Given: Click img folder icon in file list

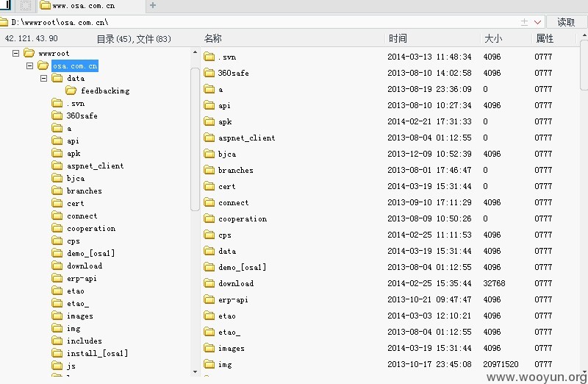Looking at the screenshot, I should [209, 364].
